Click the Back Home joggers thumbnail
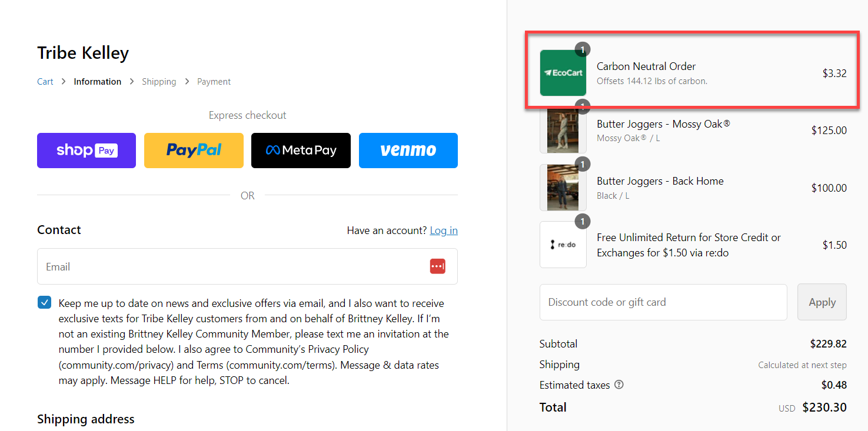Screen dimensions: 868x431 [x=563, y=188]
